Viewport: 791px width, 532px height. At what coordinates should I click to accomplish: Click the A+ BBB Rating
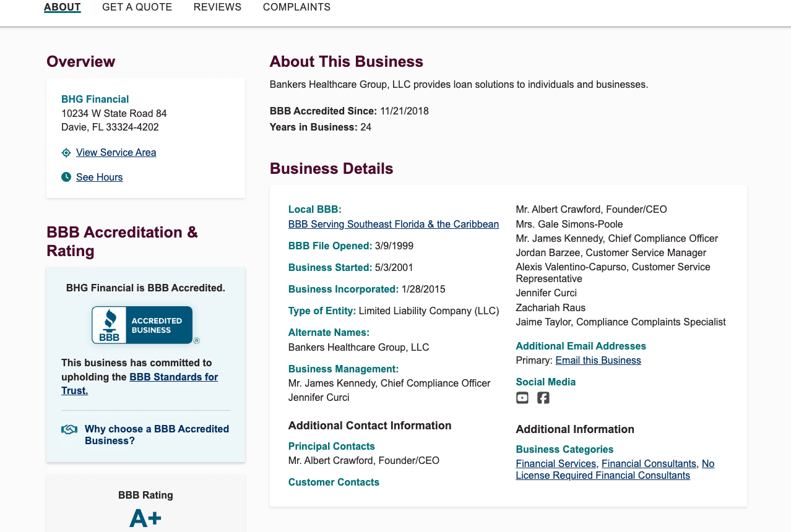(145, 517)
